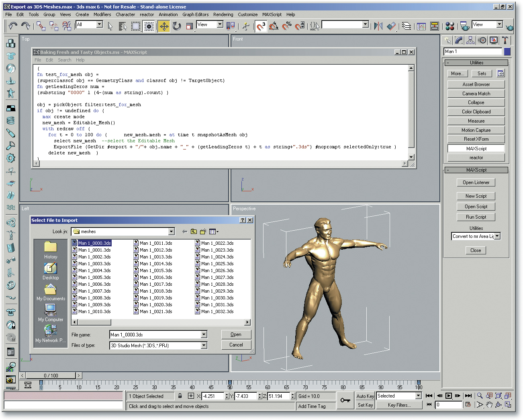The height and width of the screenshot is (420, 523).
Task: Click the Run Script button
Action: [x=476, y=217]
